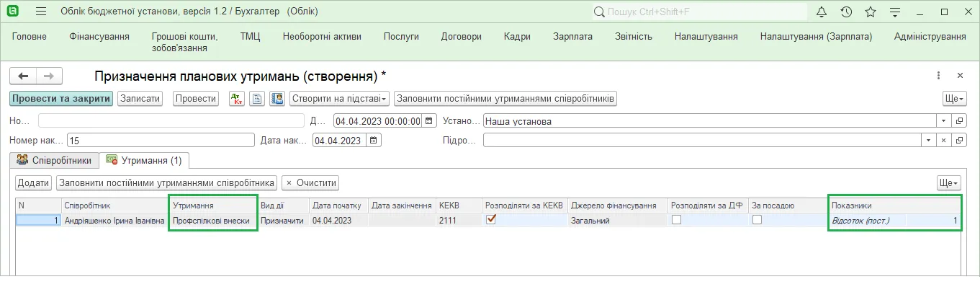Switch to the Співробітники tab

tap(54, 160)
